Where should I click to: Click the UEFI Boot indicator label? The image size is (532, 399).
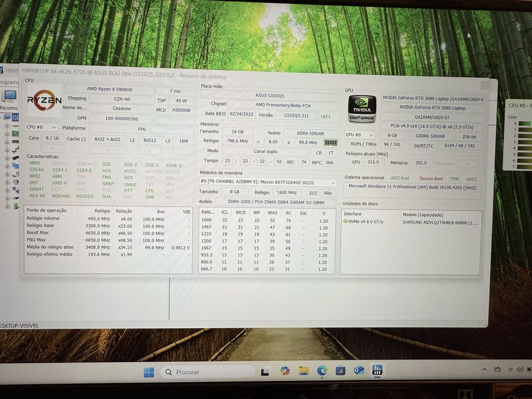pos(400,178)
